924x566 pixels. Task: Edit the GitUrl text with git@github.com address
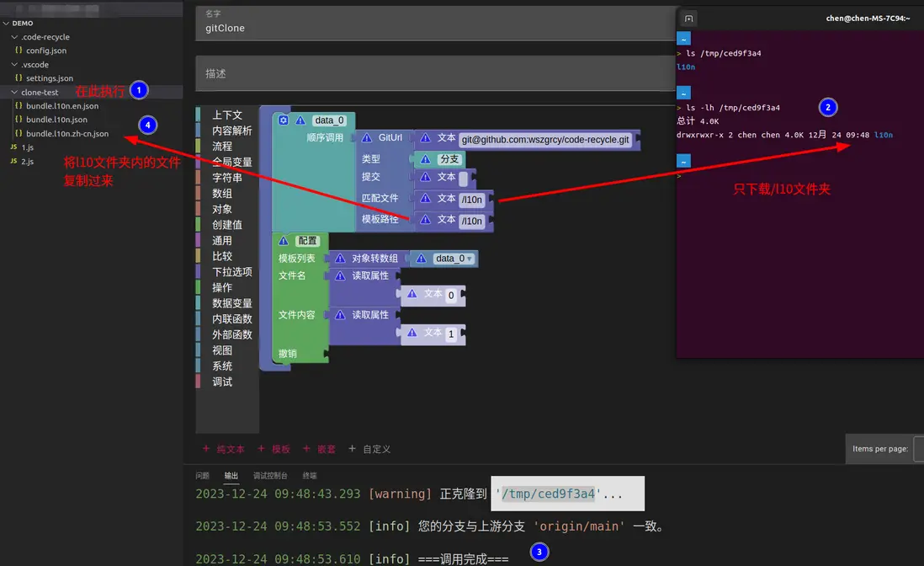coord(545,140)
